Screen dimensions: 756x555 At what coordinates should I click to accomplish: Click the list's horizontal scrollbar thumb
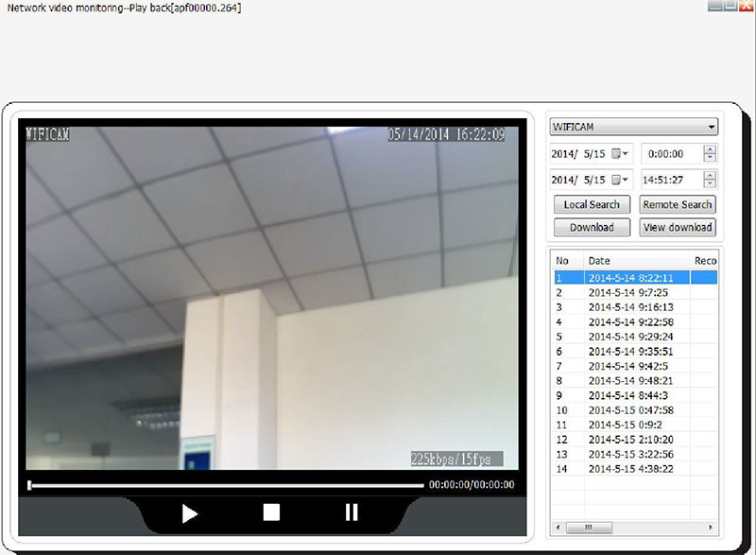point(589,528)
